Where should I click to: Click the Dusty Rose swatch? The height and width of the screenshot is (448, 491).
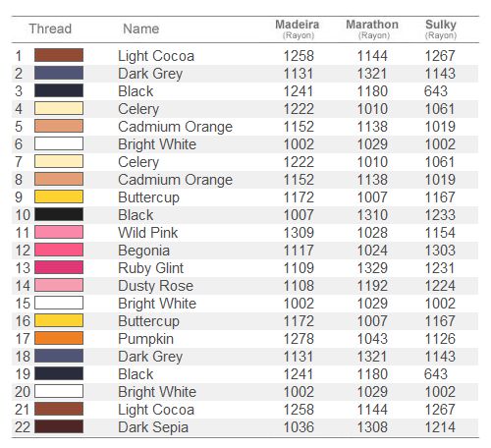[x=59, y=285]
